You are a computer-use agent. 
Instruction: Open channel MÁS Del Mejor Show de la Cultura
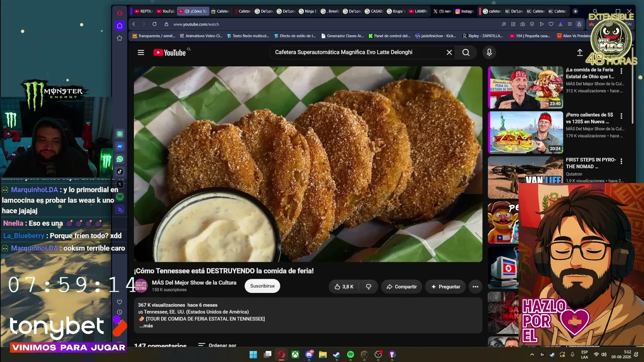click(194, 283)
